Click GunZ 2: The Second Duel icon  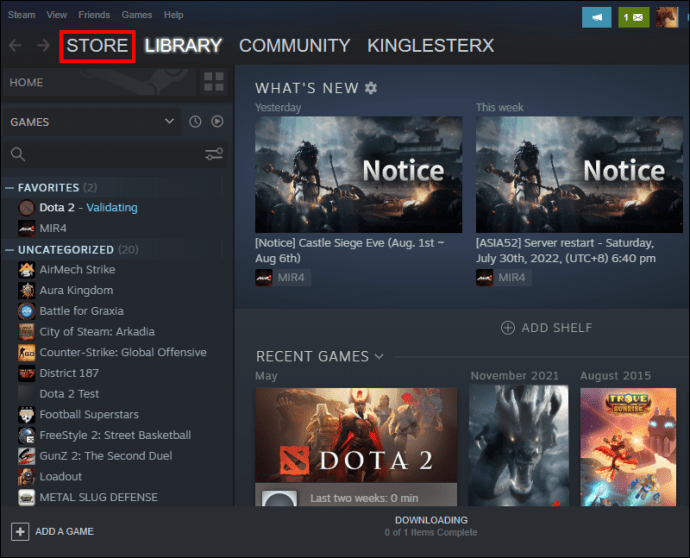(26, 456)
